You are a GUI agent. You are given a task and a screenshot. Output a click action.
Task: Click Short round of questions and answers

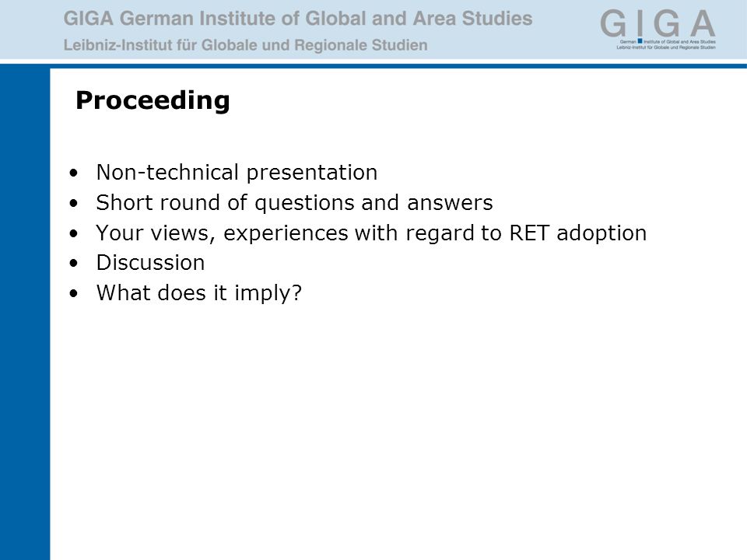point(294,203)
